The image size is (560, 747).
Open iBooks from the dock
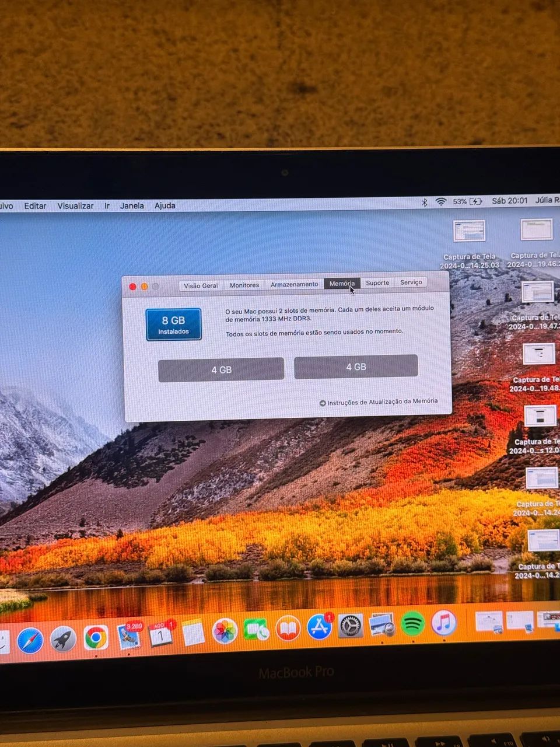tap(288, 629)
